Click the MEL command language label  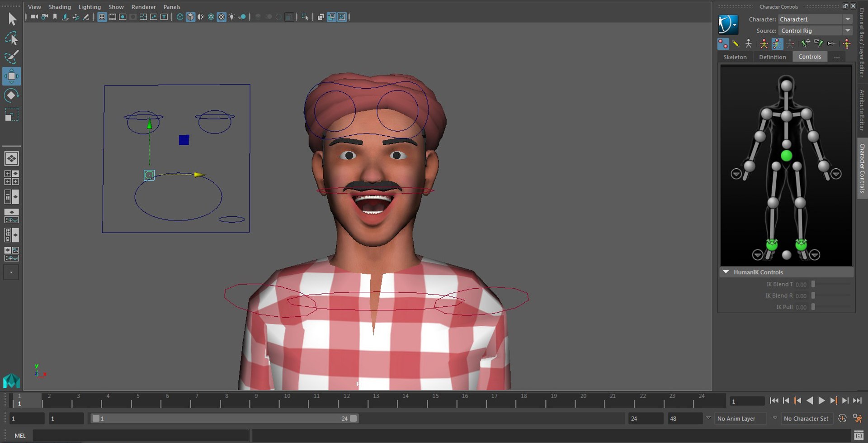coord(20,436)
